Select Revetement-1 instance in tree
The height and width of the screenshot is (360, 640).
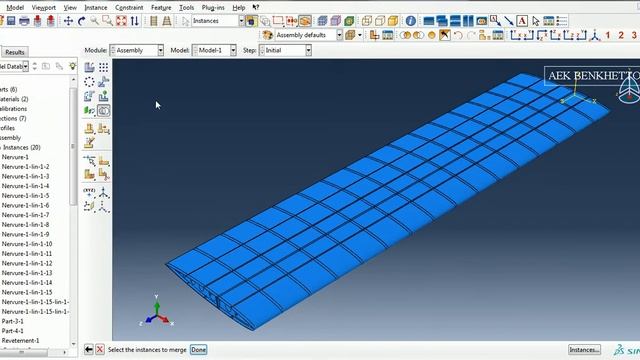[x=20, y=340]
